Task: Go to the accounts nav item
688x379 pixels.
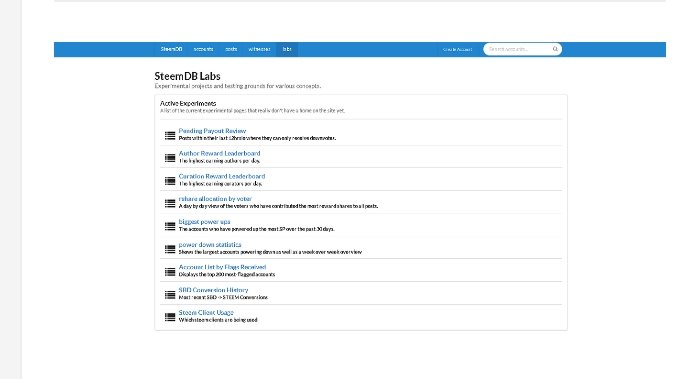Action: tap(203, 49)
